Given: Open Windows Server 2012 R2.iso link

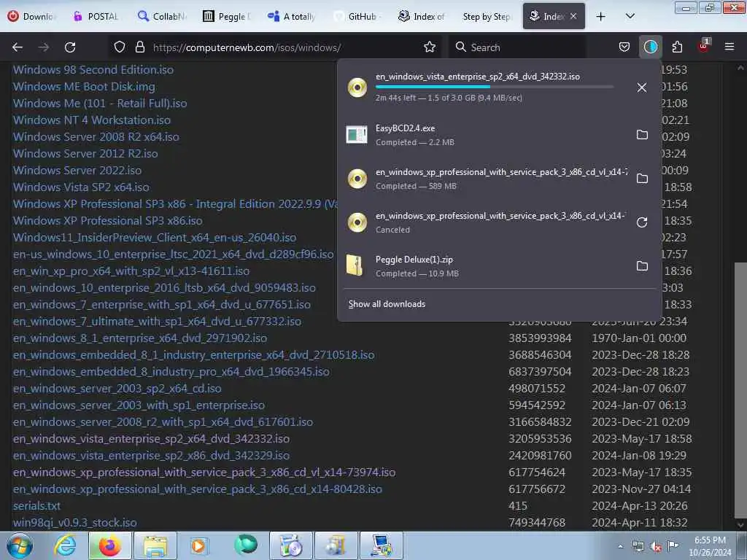Looking at the screenshot, I should click(x=85, y=153).
